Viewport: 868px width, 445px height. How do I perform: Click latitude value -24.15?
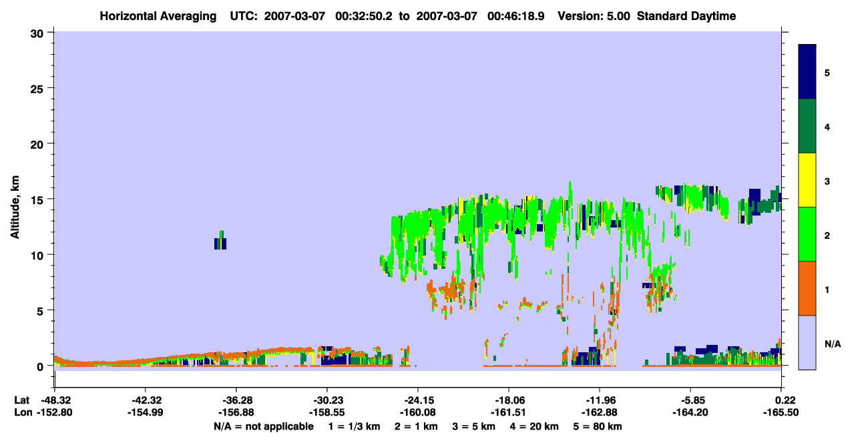point(417,400)
